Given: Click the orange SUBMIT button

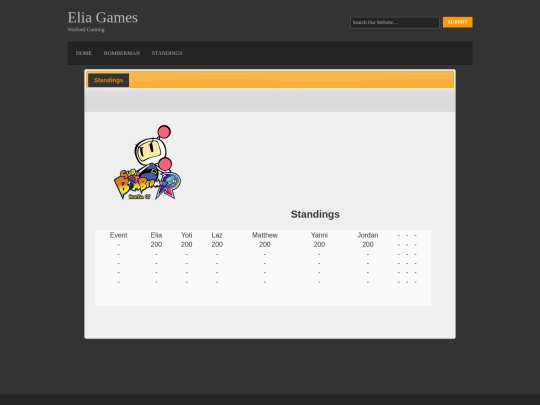Looking at the screenshot, I should point(457,22).
